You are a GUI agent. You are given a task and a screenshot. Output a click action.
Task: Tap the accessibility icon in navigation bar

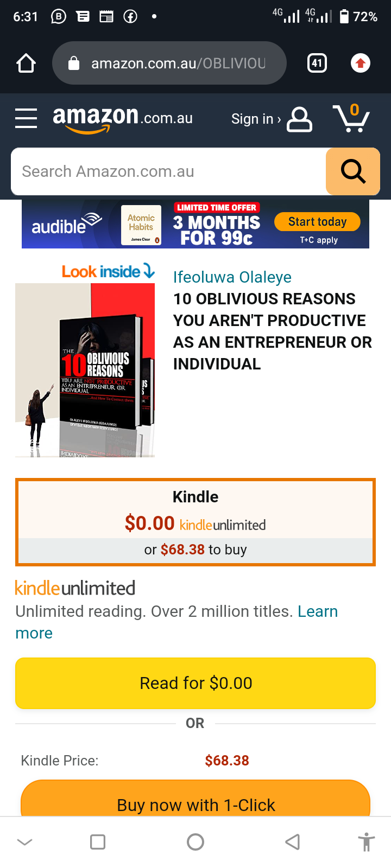(x=367, y=842)
